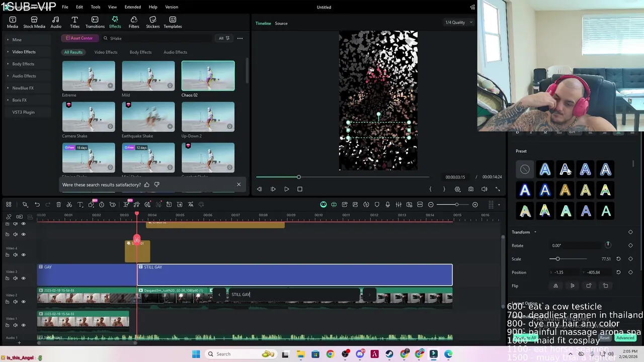Choose the pointer select tool
Screen dimensions: 644x362
click(x=25, y=205)
